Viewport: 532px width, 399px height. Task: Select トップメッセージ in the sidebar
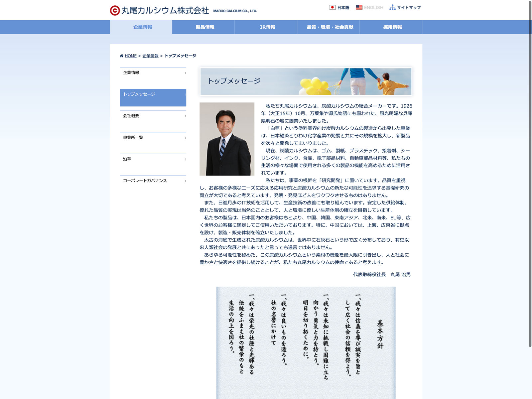tap(153, 97)
